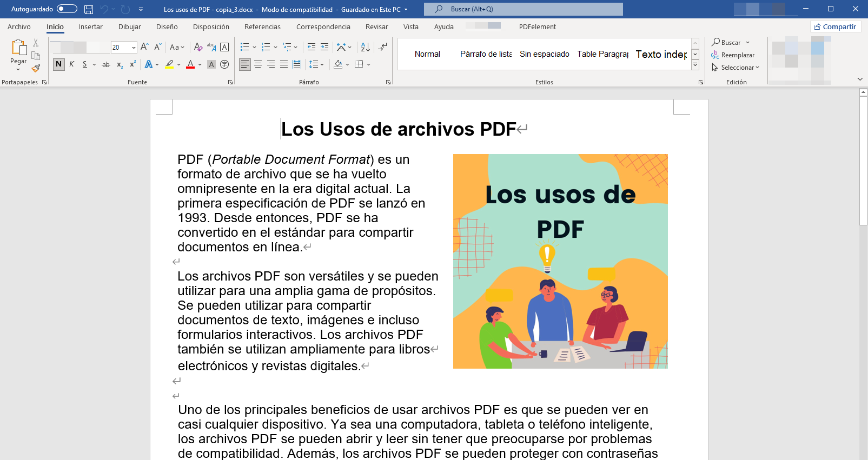Toggle bold formatting (N button)
The width and height of the screenshot is (868, 460).
58,64
